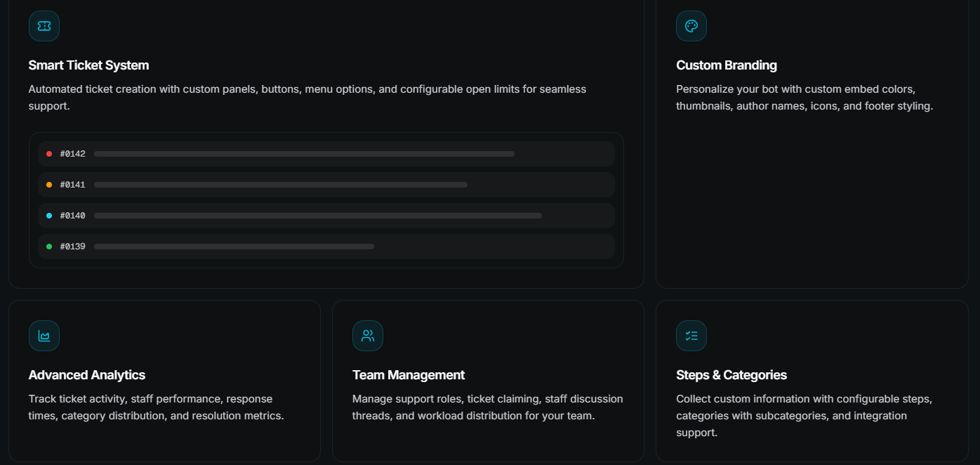Select the Custom Branding heading
This screenshot has height=465, width=980.
727,65
